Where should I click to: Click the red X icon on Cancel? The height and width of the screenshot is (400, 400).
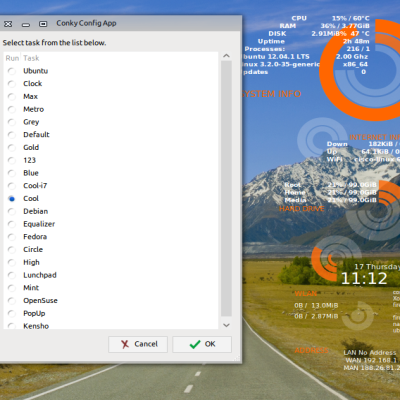125,344
